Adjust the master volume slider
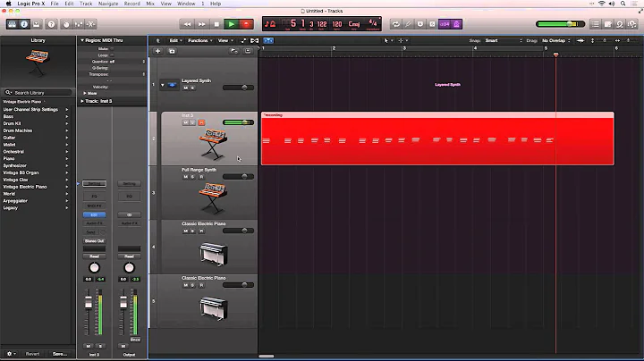 pyautogui.click(x=560, y=24)
